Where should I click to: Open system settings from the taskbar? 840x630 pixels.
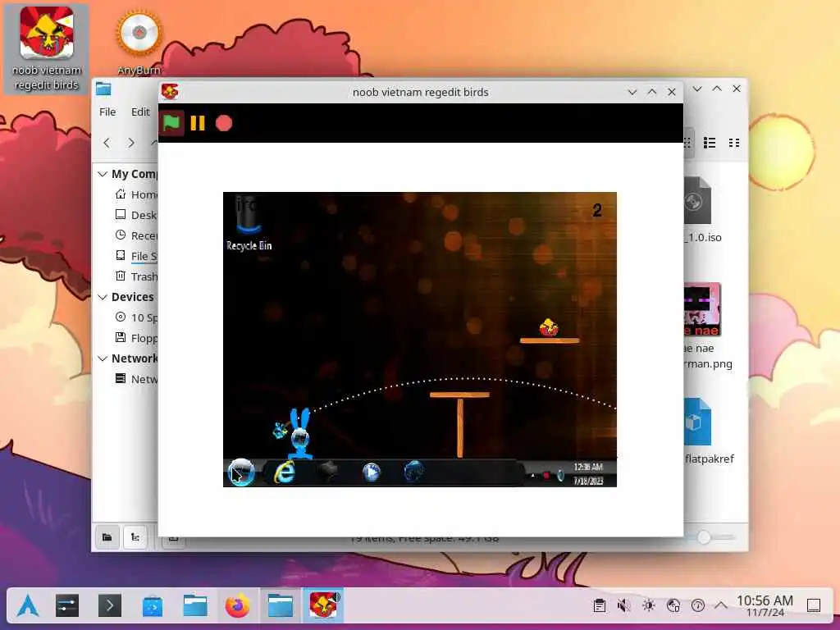click(x=67, y=606)
